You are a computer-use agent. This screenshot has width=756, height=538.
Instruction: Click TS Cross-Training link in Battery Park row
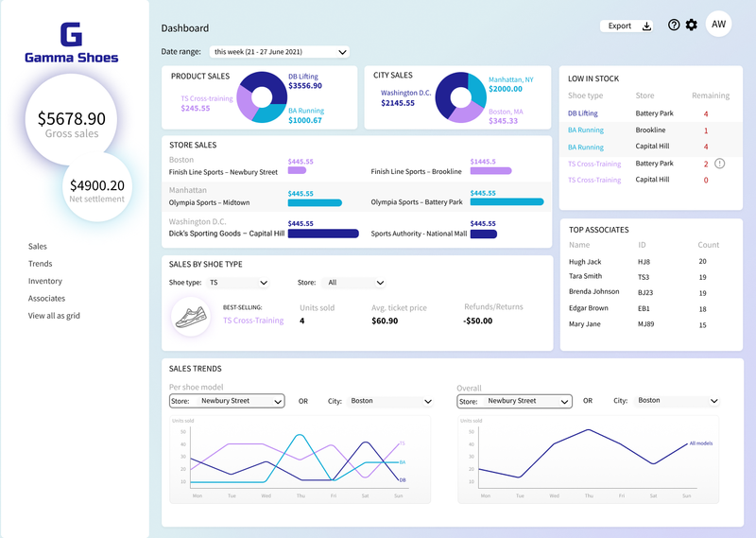(x=594, y=165)
